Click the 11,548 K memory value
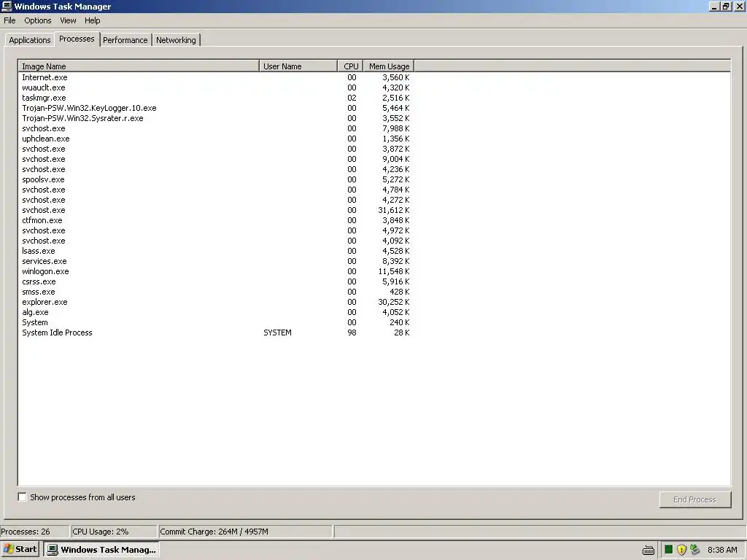The height and width of the screenshot is (560, 747). point(393,271)
